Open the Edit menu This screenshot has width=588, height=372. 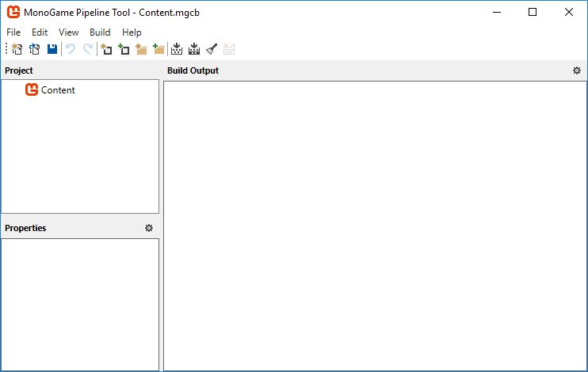[40, 32]
